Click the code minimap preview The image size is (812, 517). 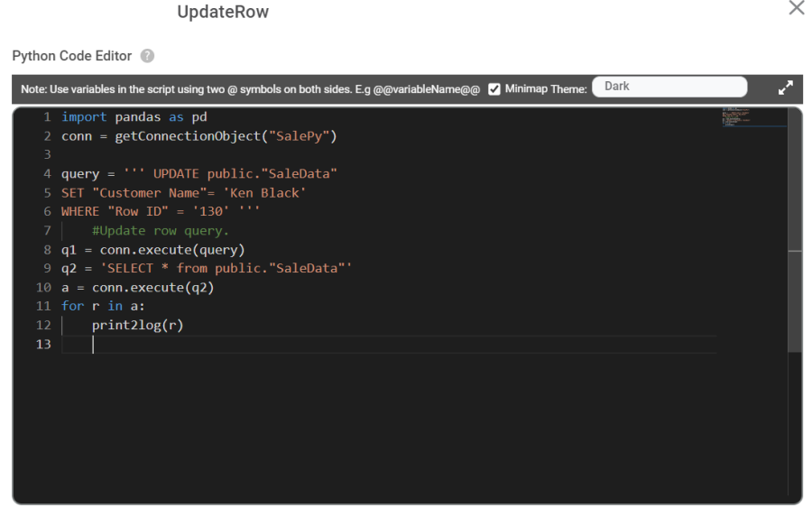[754, 117]
